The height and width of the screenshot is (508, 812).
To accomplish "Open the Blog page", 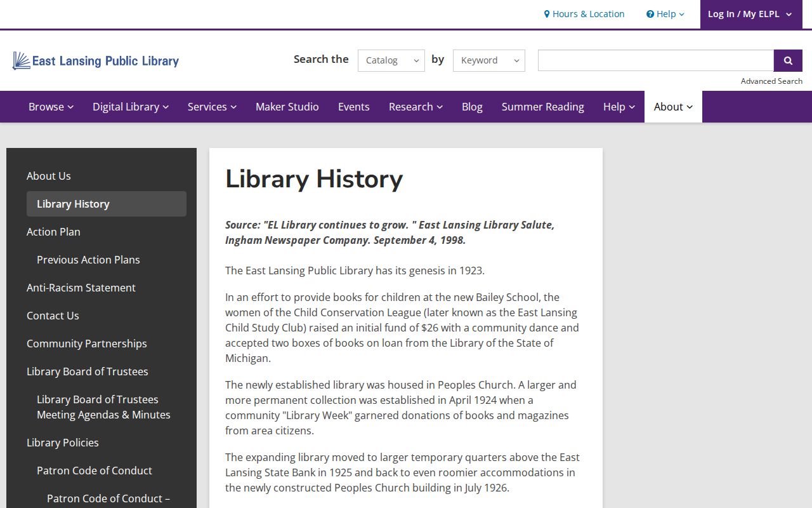I will pos(472,107).
